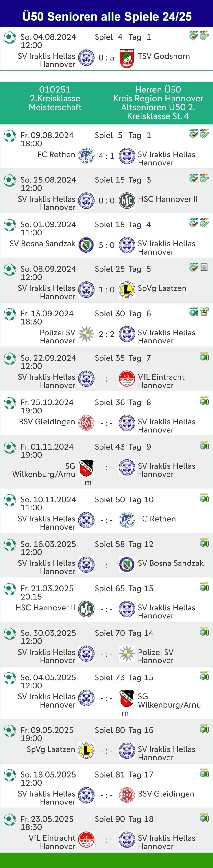
Task: Click the BSV Gleidingen crest in Spiel 36
Action: click(x=86, y=423)
